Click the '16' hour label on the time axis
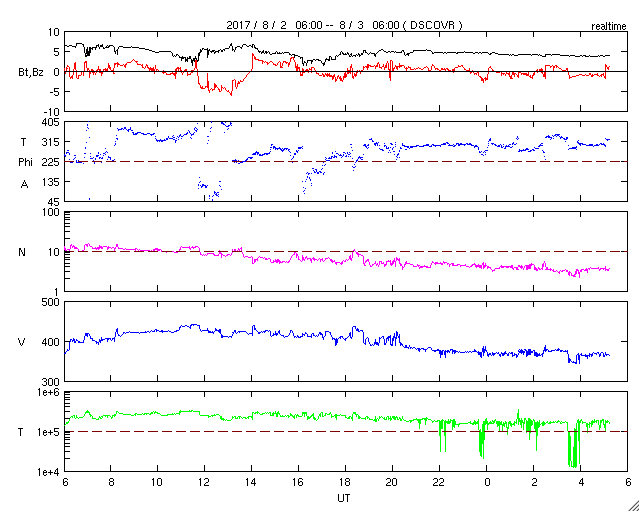The width and height of the screenshot is (640, 512). point(298,483)
